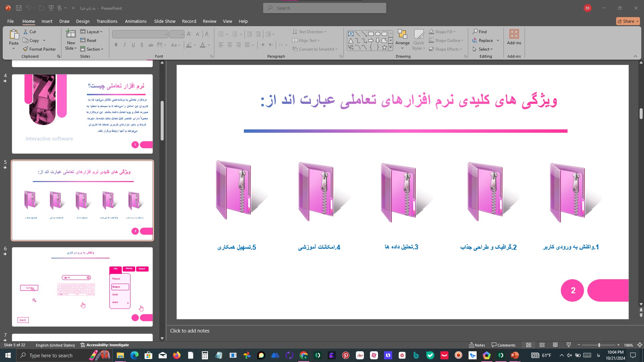
Task: Convert to SmartArt button
Action: click(x=315, y=49)
